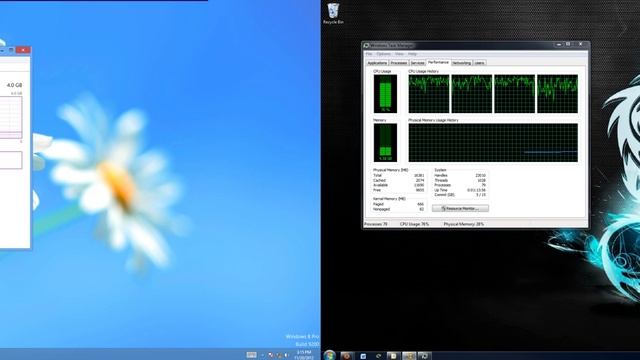Click the volume icon in Windows 8 tray
This screenshot has width=640, height=360.
[x=287, y=356]
